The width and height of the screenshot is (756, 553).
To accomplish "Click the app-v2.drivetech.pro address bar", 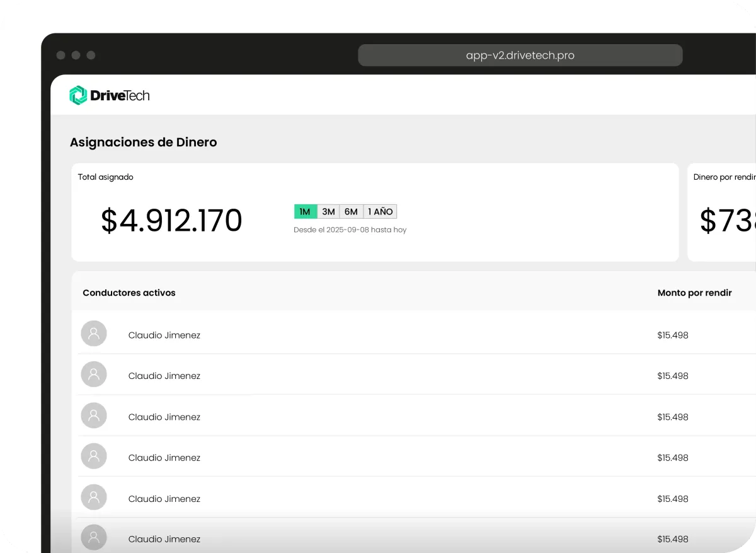I will tap(520, 55).
